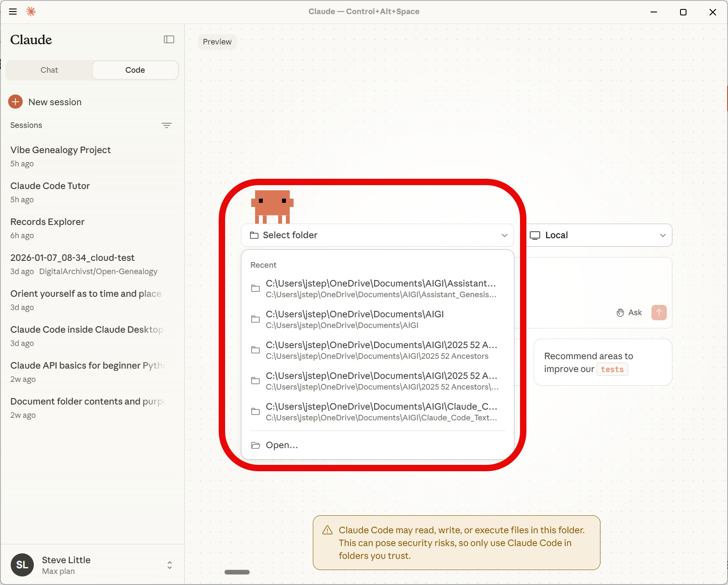Image resolution: width=728 pixels, height=585 pixels.
Task: Select recent folder AIGI\2025 52 Ancestors
Action: point(377,350)
